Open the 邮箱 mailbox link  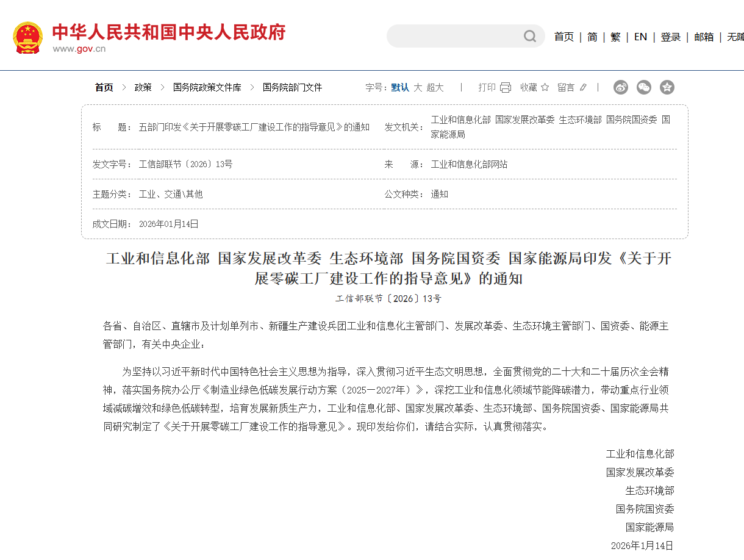pos(704,37)
